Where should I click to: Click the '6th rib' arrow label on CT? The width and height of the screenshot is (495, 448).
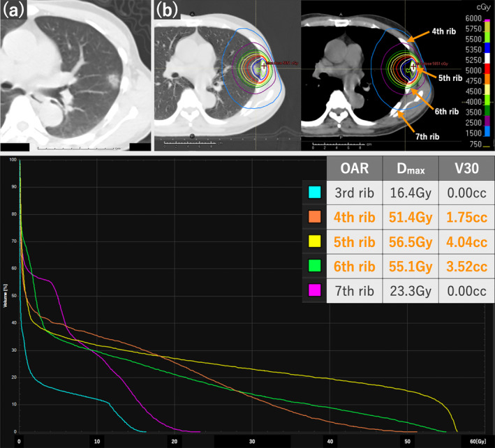coord(446,112)
